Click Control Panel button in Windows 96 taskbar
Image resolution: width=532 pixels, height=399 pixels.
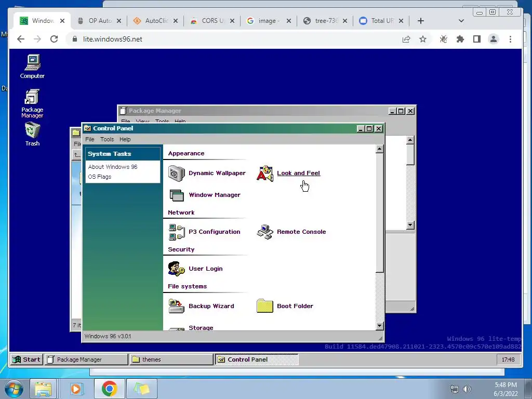[257, 360]
